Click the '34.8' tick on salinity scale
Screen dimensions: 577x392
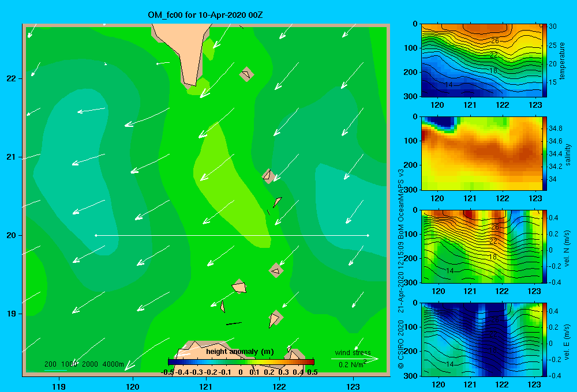[555, 129]
